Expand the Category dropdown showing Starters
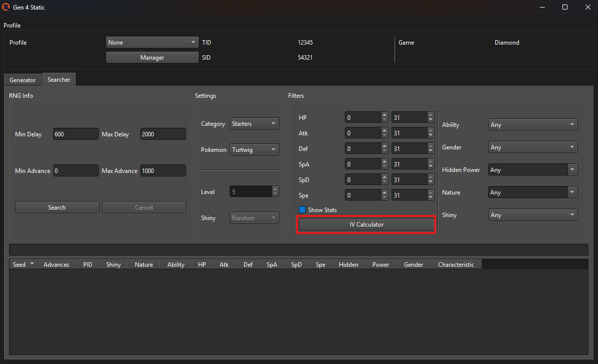Image resolution: width=598 pixels, height=364 pixels. pyautogui.click(x=254, y=124)
